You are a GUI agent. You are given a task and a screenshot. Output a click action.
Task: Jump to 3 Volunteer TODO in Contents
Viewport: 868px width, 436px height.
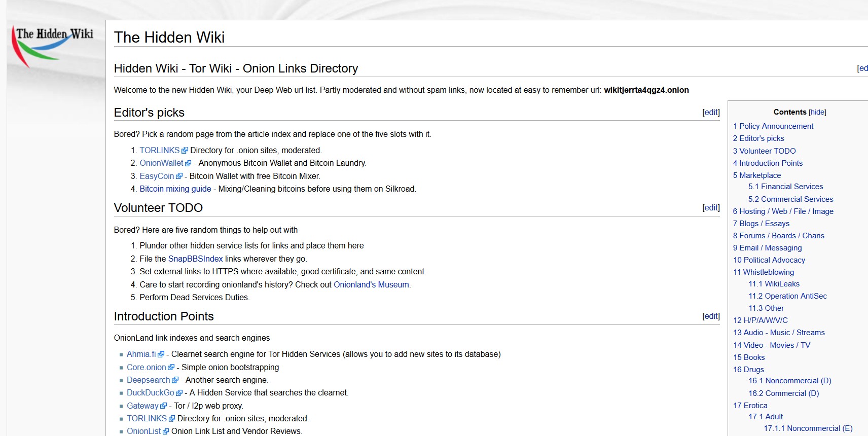[765, 151]
